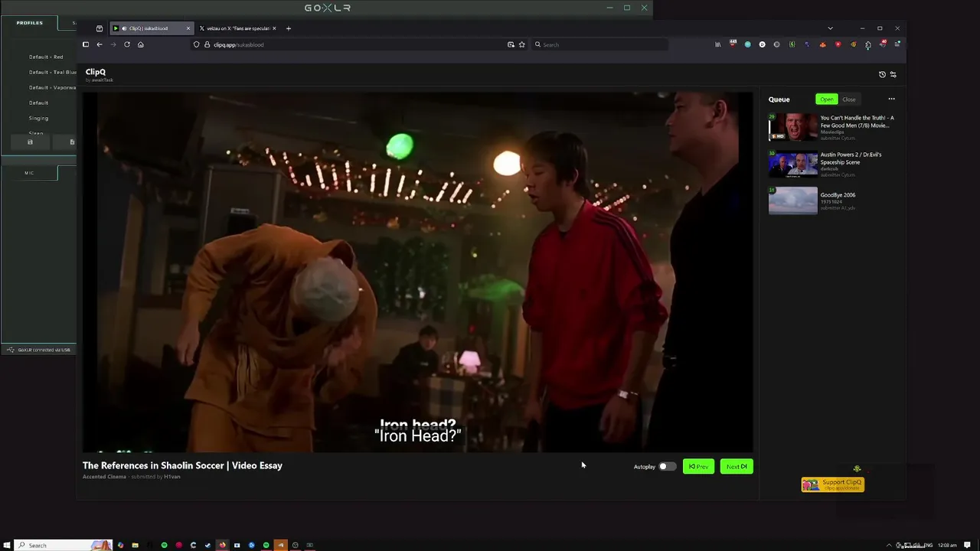Skip to the next clip with Next
Viewport: 980px width, 551px height.
click(737, 466)
